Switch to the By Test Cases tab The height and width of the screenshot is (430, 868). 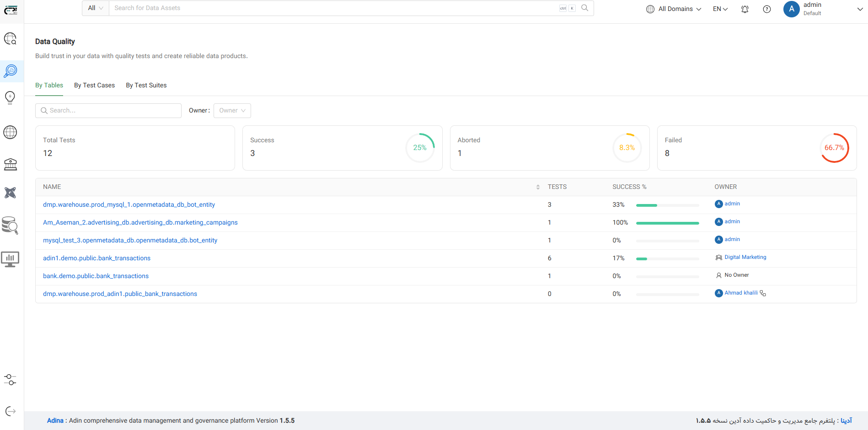coord(94,86)
